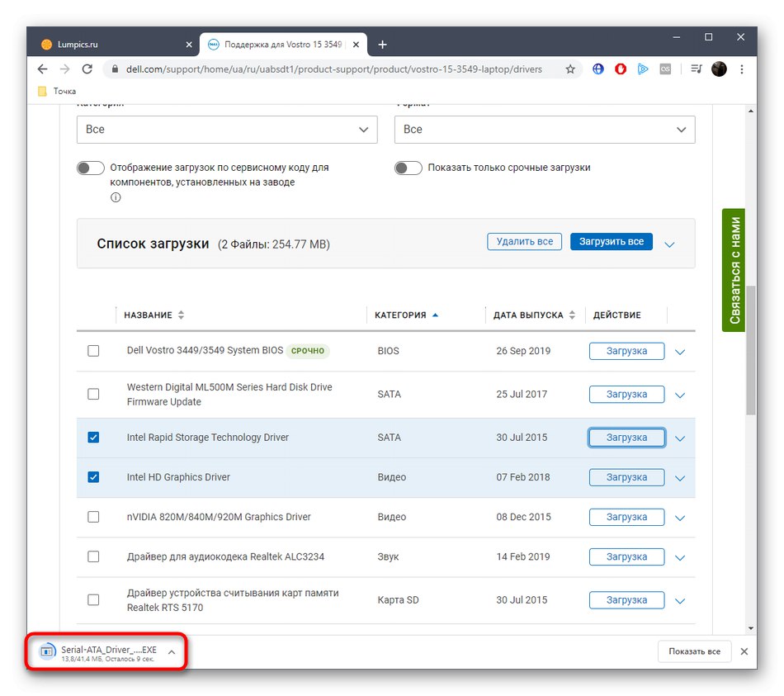Enable showing only urgent downloads
This screenshot has height=696, width=784.
pyautogui.click(x=409, y=168)
